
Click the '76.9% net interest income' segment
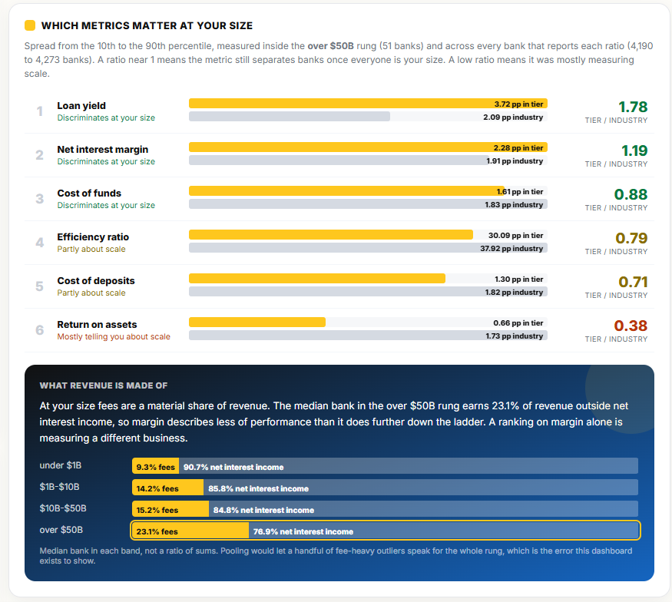(x=443, y=530)
